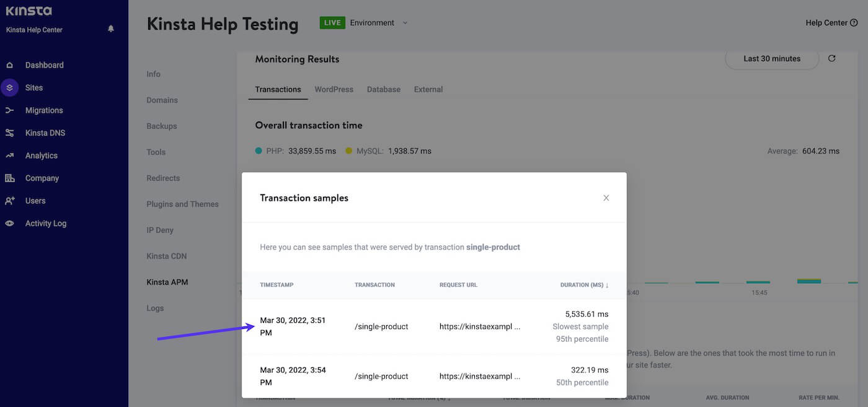Viewport: 868px width, 407px height.
Task: Go to Migrations in sidebar
Action: [x=44, y=110]
